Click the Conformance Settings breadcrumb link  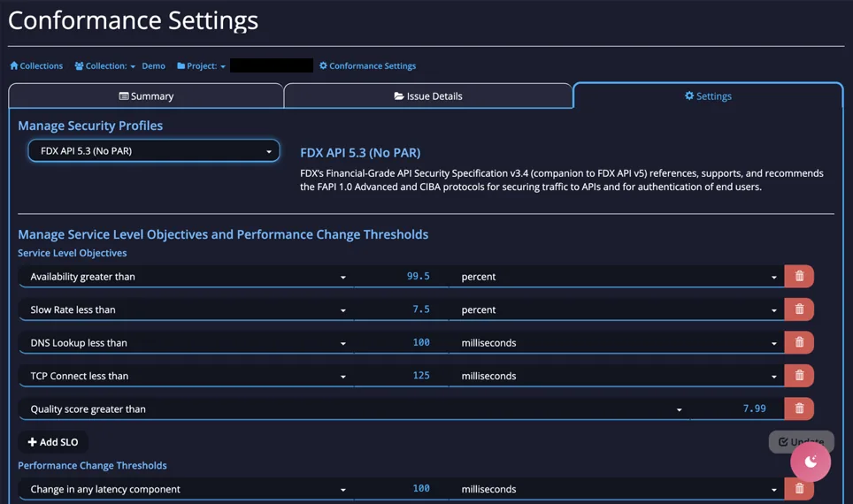pyautogui.click(x=368, y=65)
